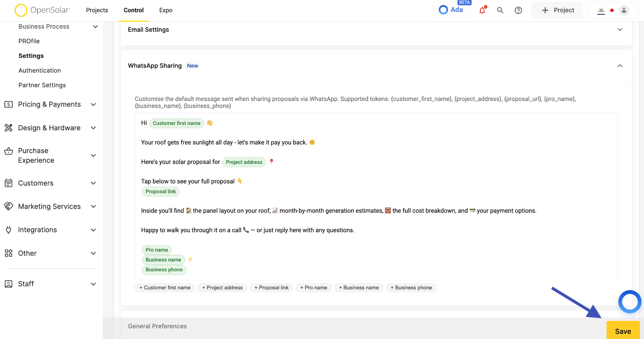Click the Customer first name chip in message
Image resolution: width=644 pixels, height=339 pixels.
[x=177, y=123]
